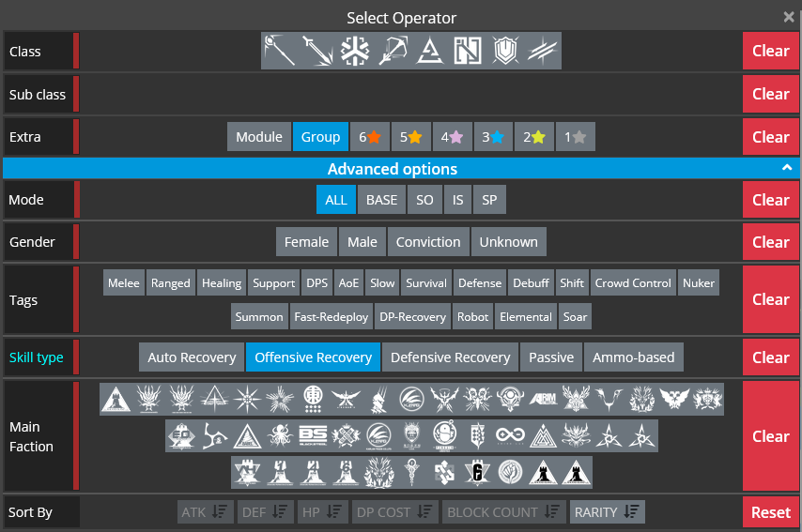This screenshot has height=532, width=802.
Task: Switch mode to IS
Action: pos(457,199)
